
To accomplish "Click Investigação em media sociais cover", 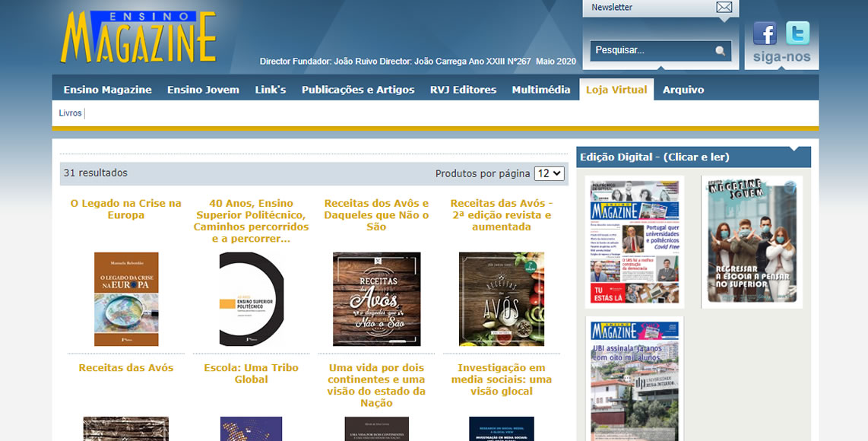I will (x=502, y=429).
